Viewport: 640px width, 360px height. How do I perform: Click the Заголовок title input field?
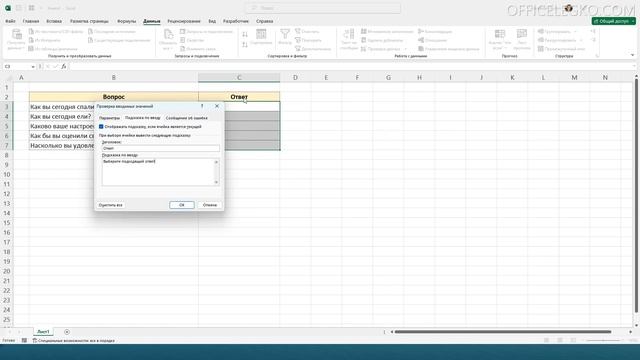pyautogui.click(x=160, y=148)
